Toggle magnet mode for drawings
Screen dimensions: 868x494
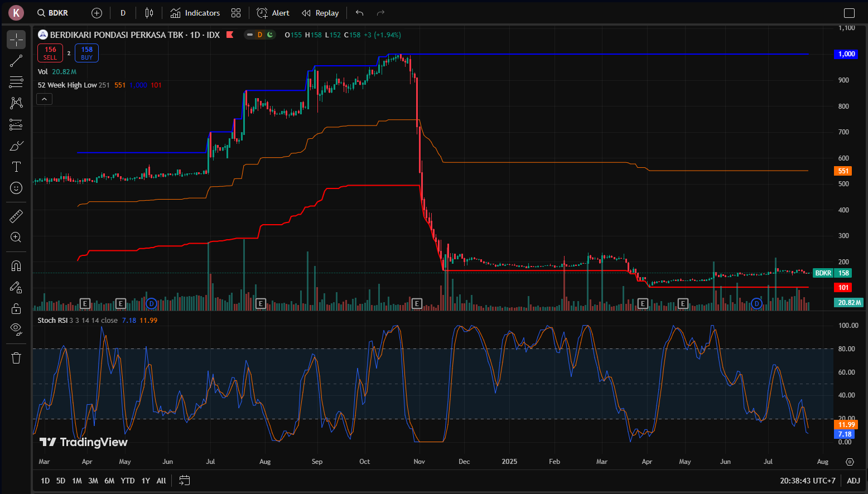16,266
